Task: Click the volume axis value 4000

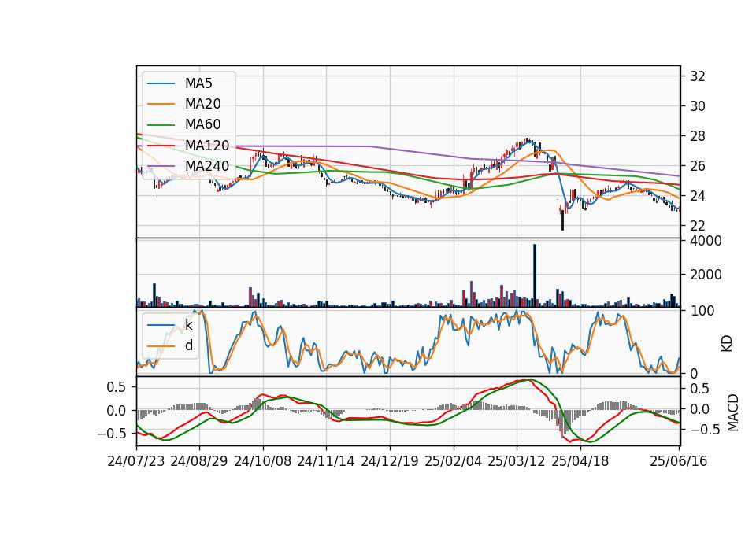Action: point(706,241)
